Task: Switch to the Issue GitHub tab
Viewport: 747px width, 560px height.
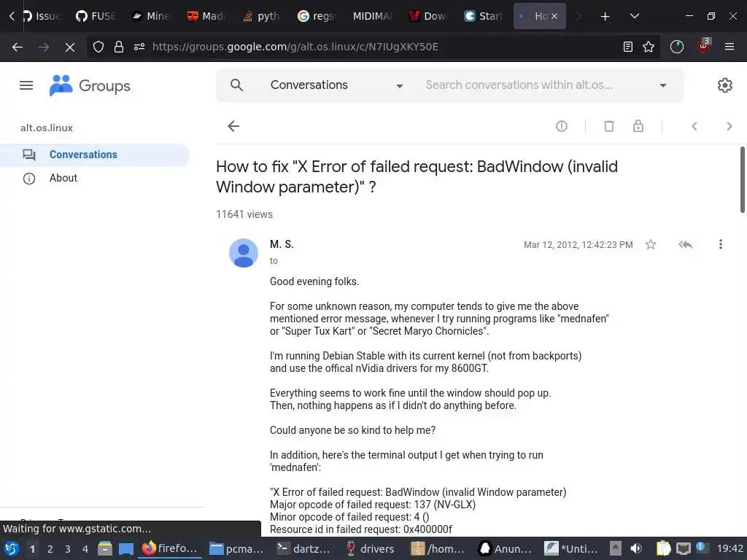Action: pyautogui.click(x=41, y=16)
